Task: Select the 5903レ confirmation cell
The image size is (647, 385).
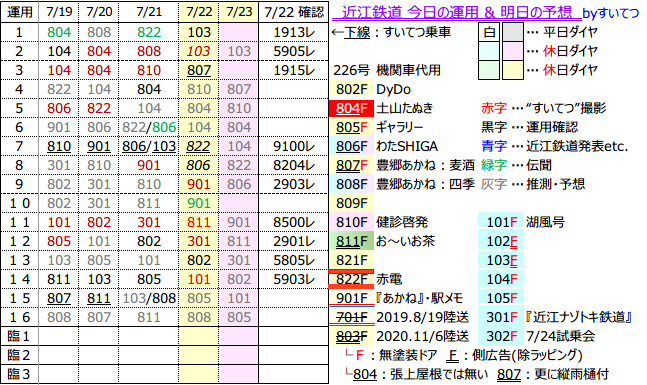Action: 294,279
